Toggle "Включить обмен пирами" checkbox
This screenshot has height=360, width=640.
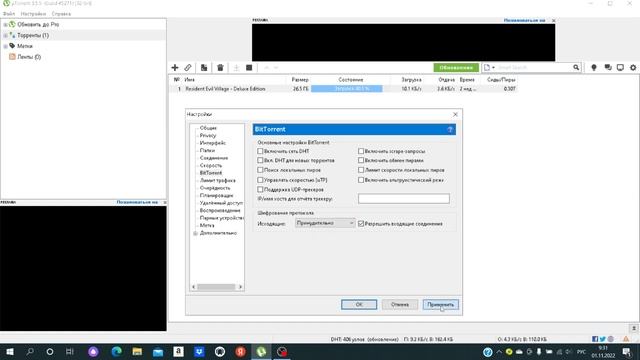click(x=361, y=160)
